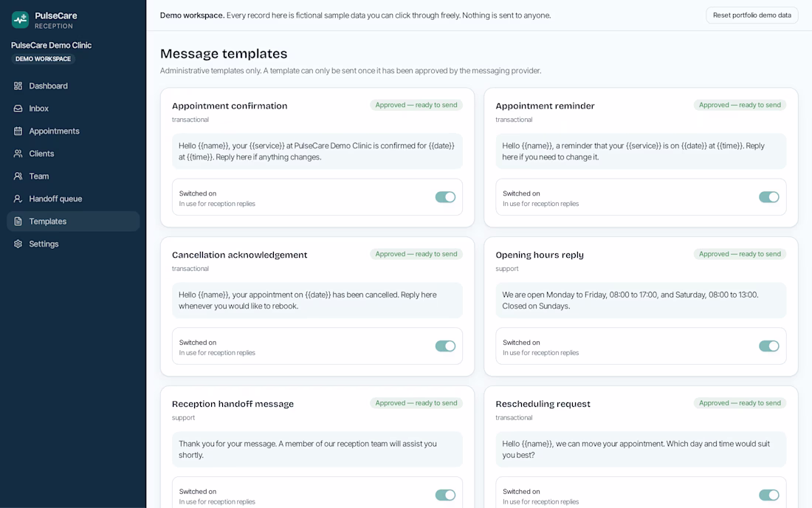Screen dimensions: 812x508
Task: Select the Templates document icon
Action: pos(18,221)
